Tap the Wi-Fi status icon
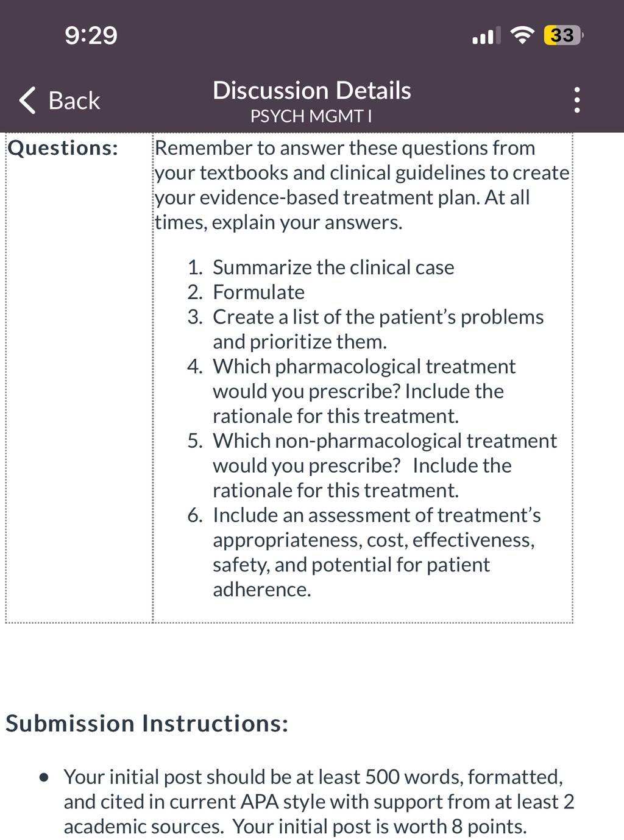This screenshot has width=624, height=840. pos(522,35)
